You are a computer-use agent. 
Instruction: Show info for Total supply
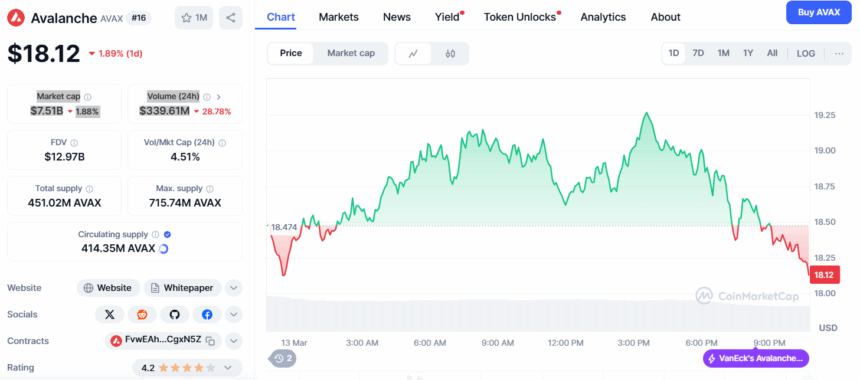[89, 189]
